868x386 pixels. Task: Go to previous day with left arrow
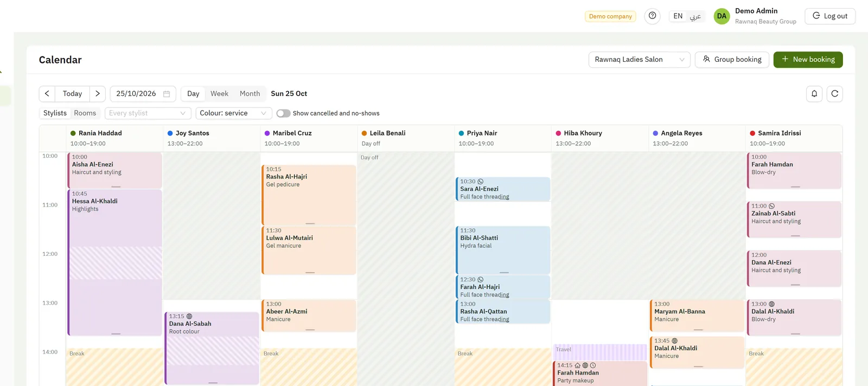point(47,94)
